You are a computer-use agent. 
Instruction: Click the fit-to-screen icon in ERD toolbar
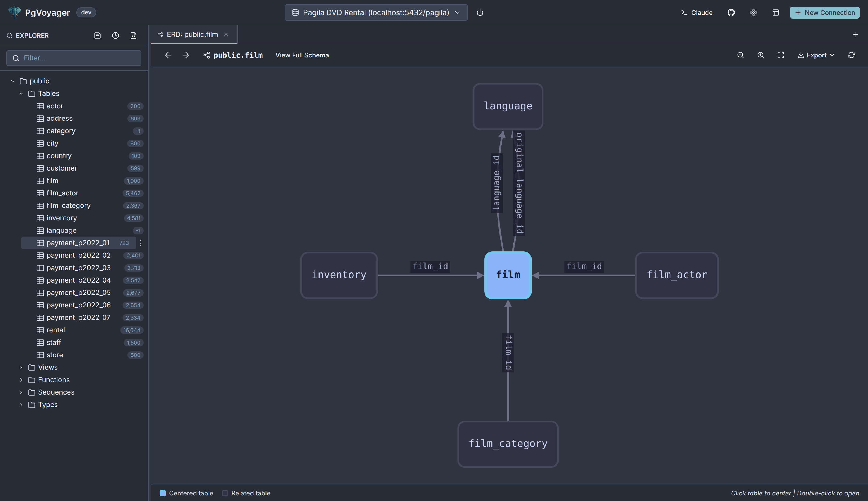[781, 55]
